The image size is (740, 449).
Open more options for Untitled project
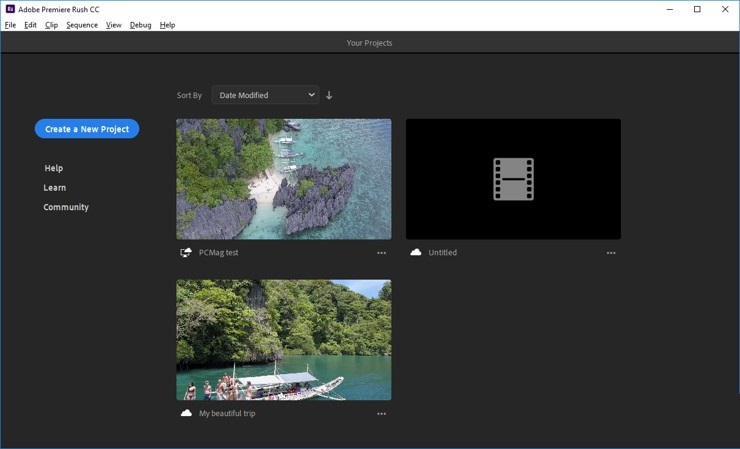pyautogui.click(x=611, y=253)
